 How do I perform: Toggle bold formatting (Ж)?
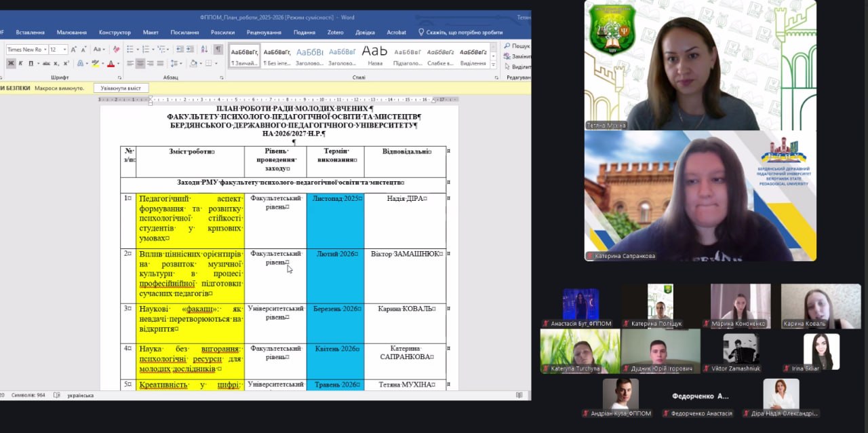tap(11, 63)
